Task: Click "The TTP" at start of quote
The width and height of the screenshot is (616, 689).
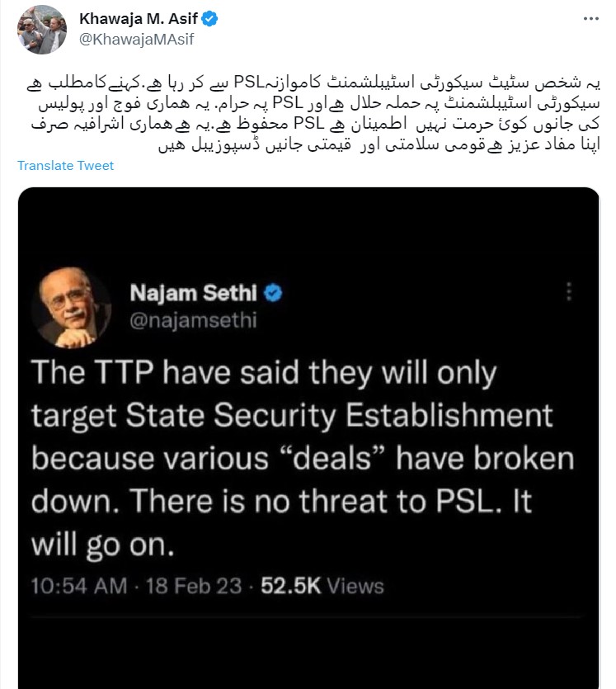Action: (x=93, y=374)
